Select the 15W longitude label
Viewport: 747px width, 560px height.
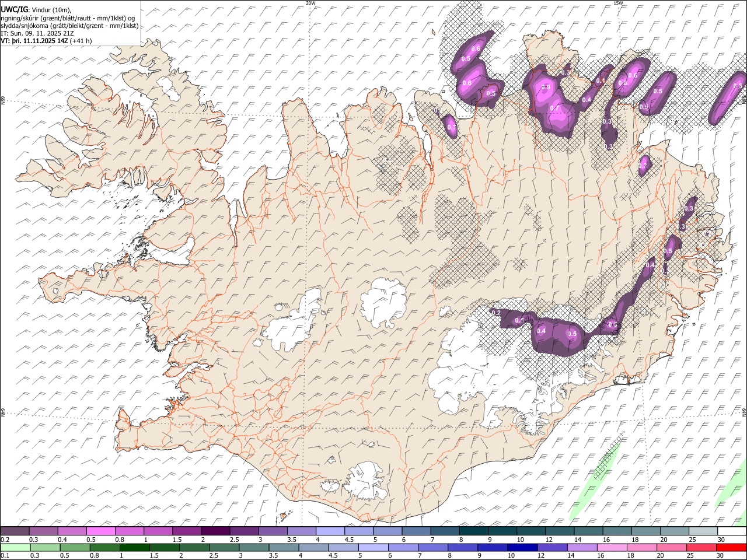pos(618,3)
